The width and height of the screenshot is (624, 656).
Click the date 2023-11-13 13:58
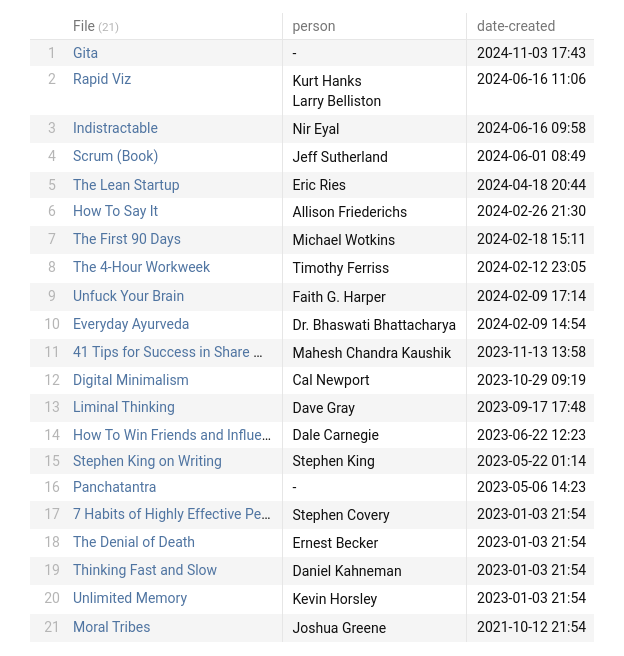coord(532,352)
